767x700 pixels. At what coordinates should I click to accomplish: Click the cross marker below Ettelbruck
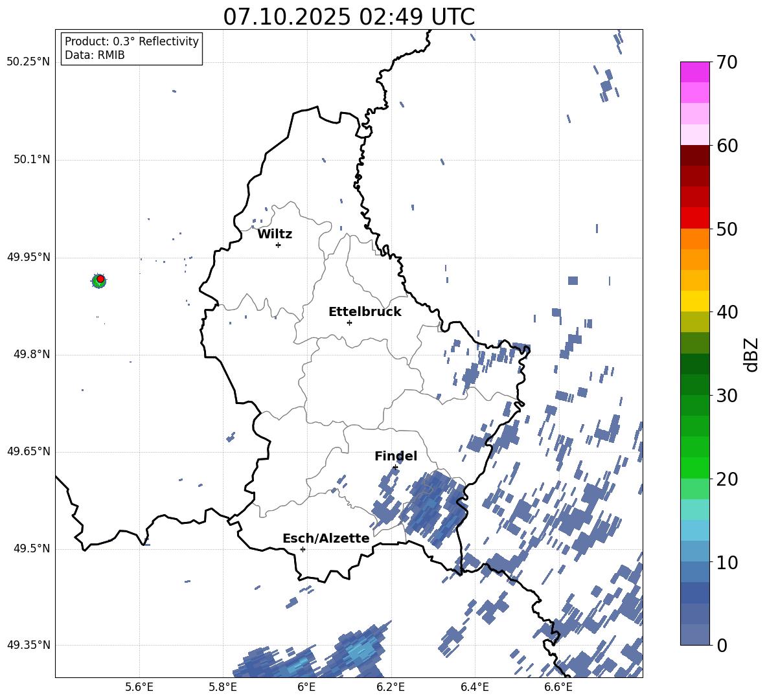(x=349, y=322)
